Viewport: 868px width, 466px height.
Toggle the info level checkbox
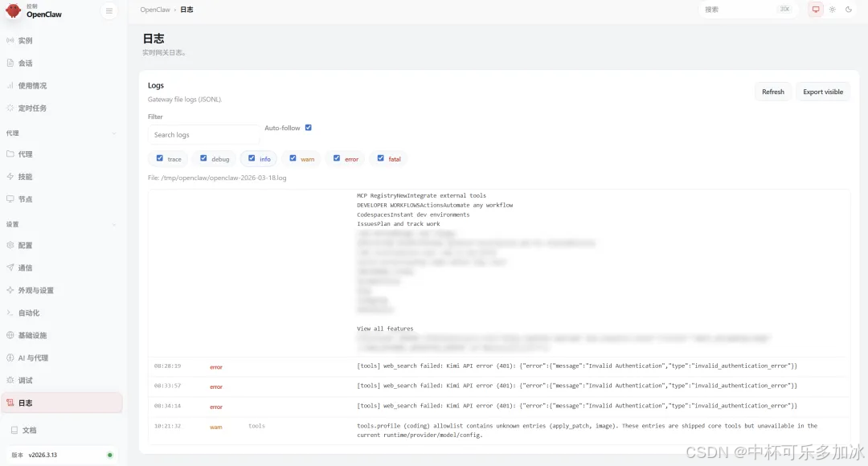252,158
